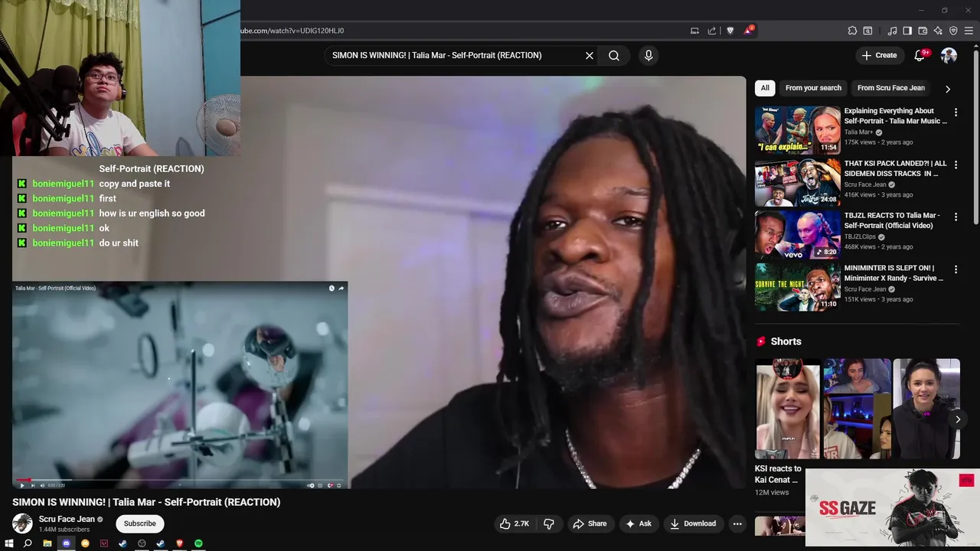This screenshot has width=980, height=551.
Task: Open Brave VPN shield icon
Action: click(x=953, y=31)
